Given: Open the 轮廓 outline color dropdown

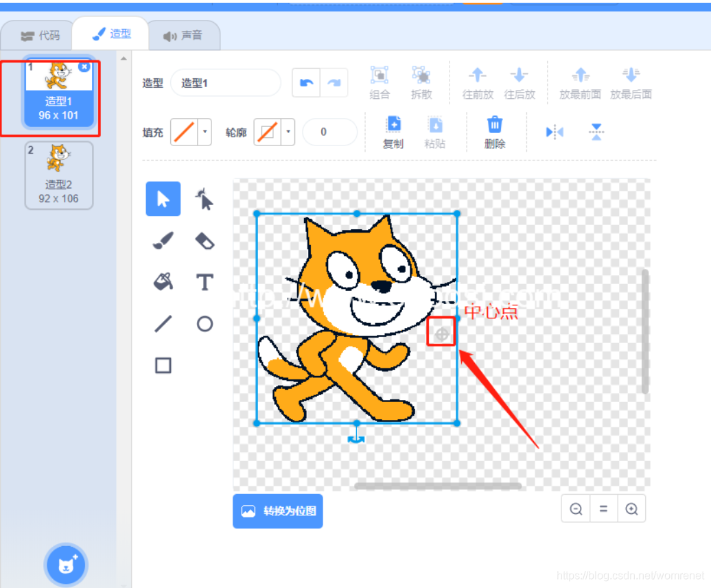Looking at the screenshot, I should coord(288,132).
